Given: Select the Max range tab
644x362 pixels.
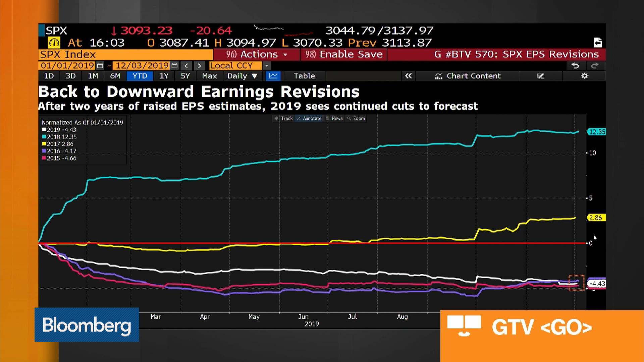Looking at the screenshot, I should point(209,76).
